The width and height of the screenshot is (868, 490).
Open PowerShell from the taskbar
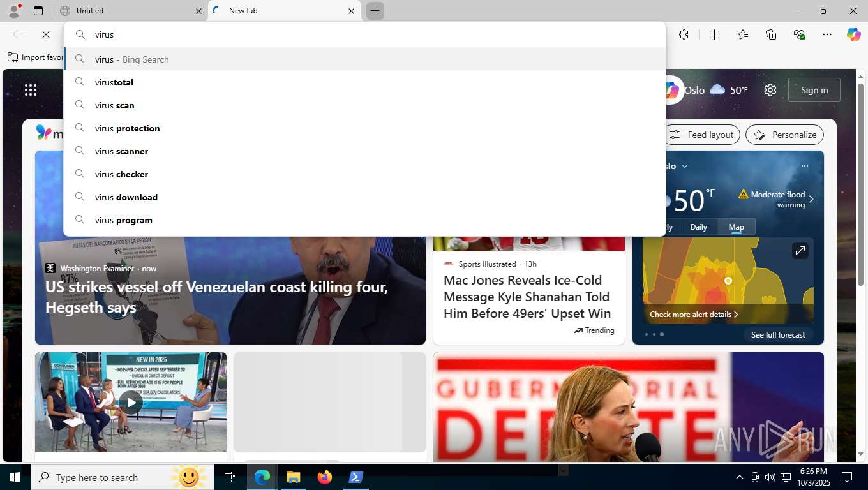tap(355, 477)
